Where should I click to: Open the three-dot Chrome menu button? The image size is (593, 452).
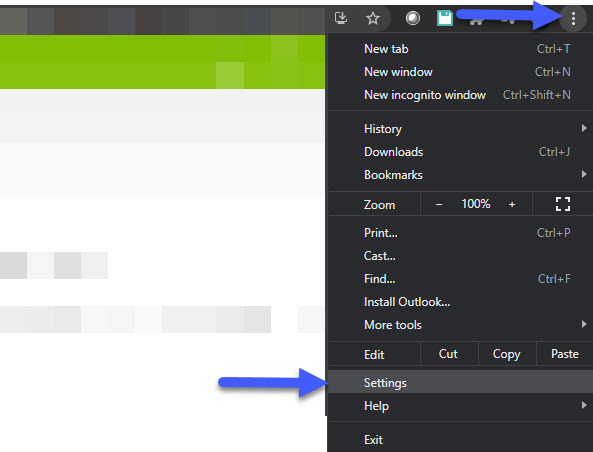coord(573,18)
